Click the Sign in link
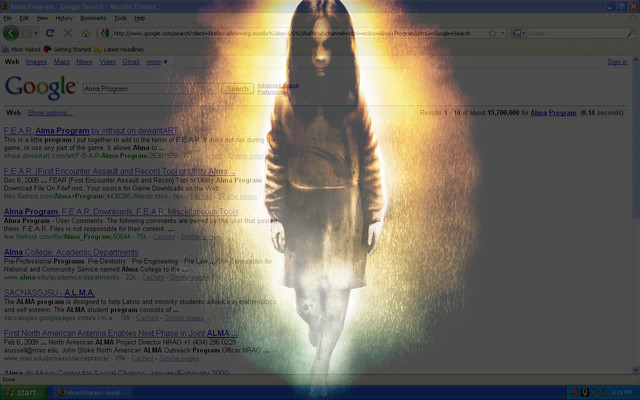 [617, 62]
